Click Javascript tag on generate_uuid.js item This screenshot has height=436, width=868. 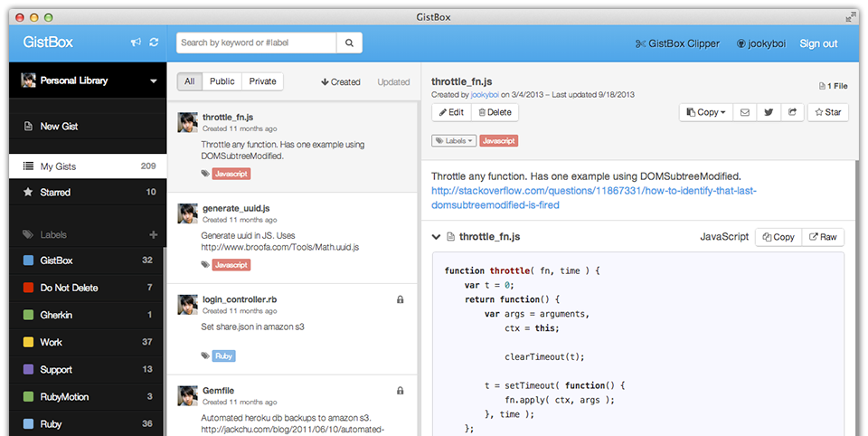point(231,265)
